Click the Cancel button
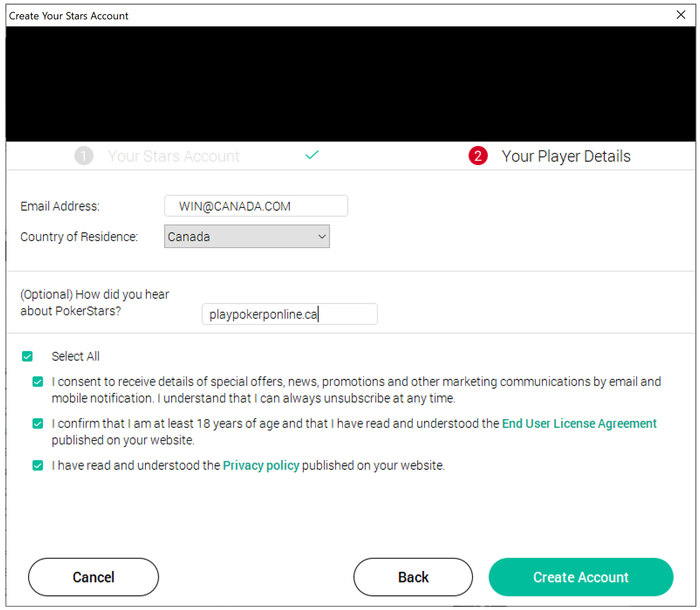 [x=93, y=577]
